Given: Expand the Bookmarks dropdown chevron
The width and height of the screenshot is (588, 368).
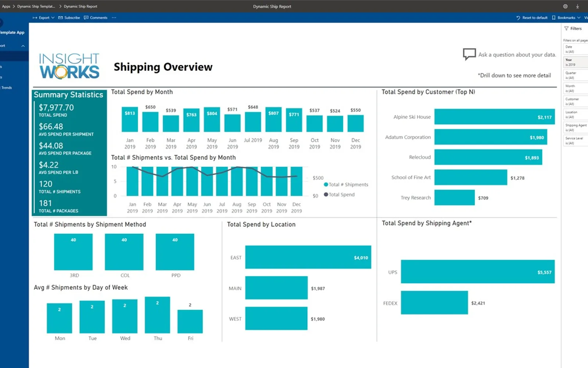Looking at the screenshot, I should (x=579, y=18).
